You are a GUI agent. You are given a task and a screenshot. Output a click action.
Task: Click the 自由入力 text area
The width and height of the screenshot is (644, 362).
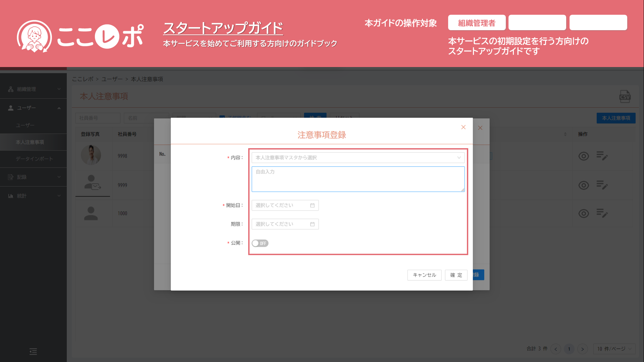[x=358, y=179]
